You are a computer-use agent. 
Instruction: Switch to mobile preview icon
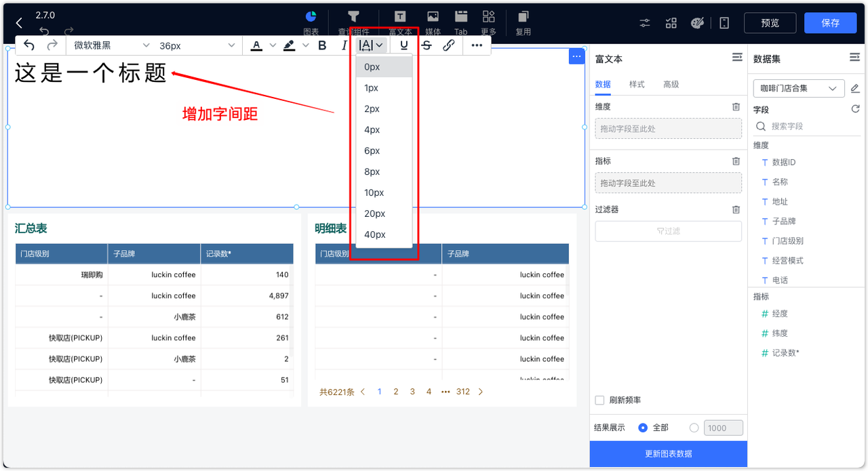[724, 22]
